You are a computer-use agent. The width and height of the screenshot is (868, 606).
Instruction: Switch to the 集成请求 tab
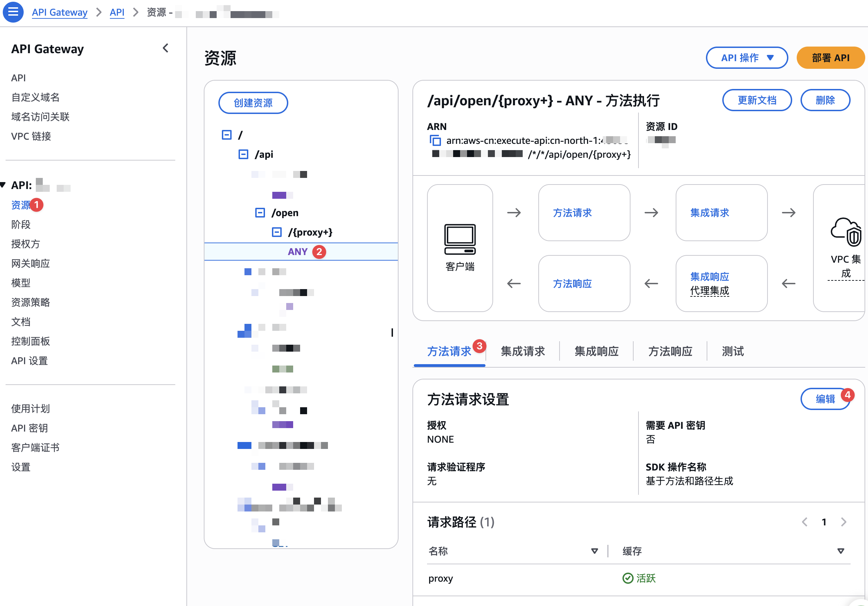click(x=523, y=351)
